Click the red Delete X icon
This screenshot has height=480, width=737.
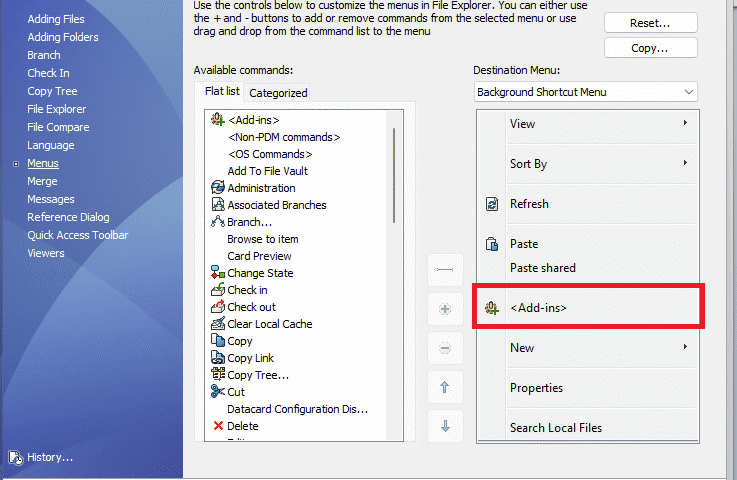coord(218,425)
